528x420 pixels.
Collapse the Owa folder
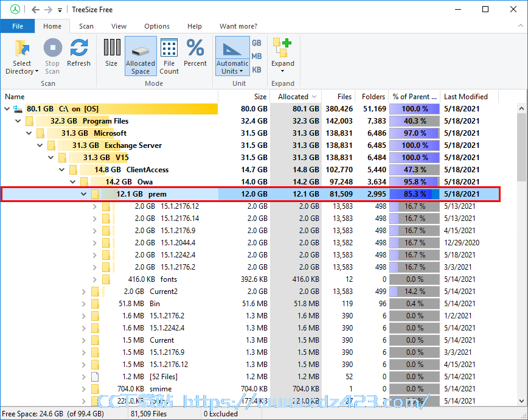[x=73, y=181]
